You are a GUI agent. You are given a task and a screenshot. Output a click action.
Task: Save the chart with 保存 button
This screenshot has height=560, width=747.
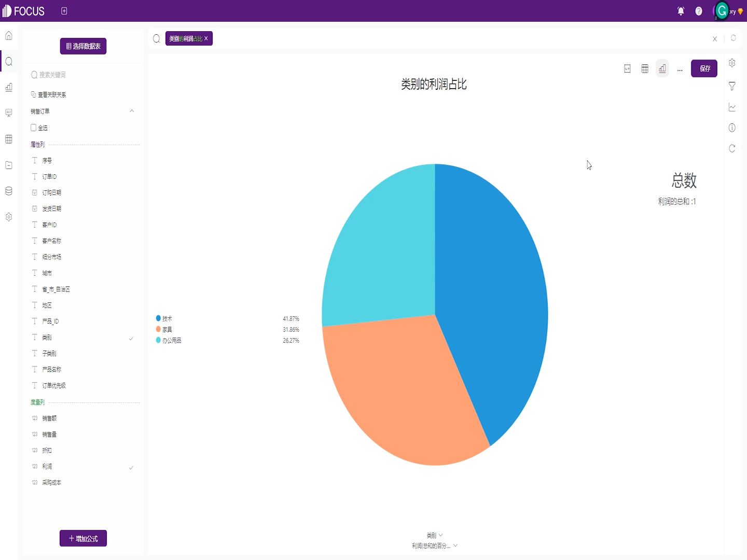(704, 68)
